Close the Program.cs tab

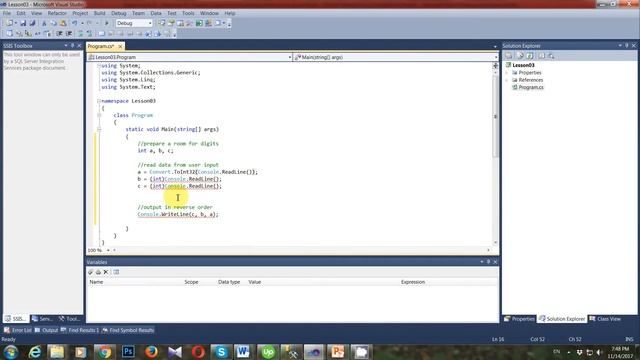point(120,47)
